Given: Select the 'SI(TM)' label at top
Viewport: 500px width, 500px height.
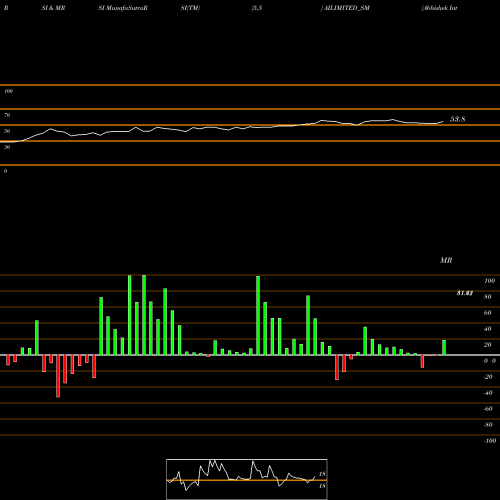Looking at the screenshot, I should [190, 8].
